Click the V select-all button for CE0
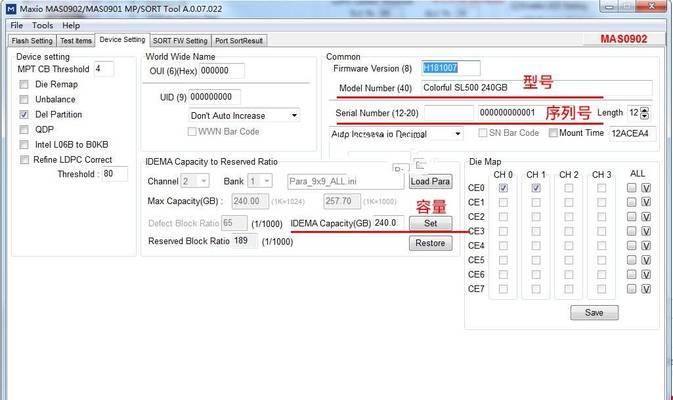This screenshot has height=400, width=673. coord(646,188)
